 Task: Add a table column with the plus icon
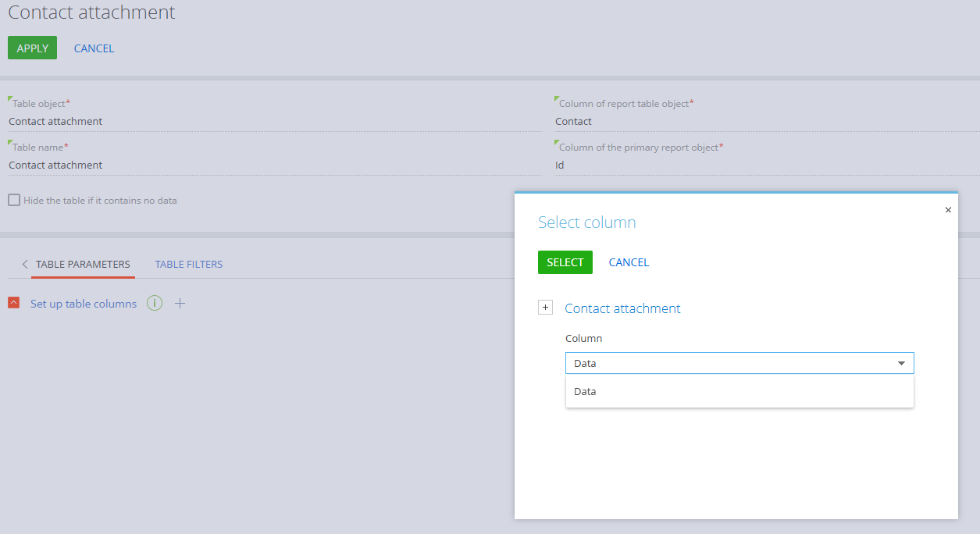(180, 303)
